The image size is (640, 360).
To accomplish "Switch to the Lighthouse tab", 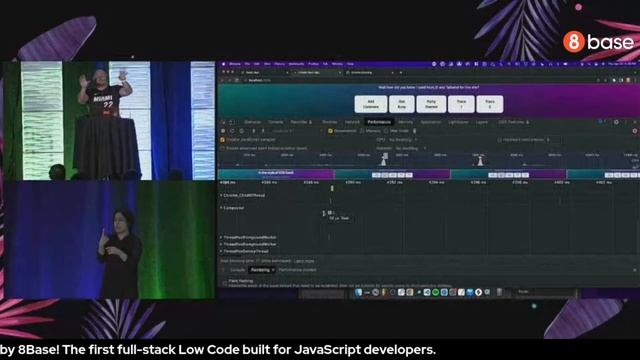I will 458,122.
